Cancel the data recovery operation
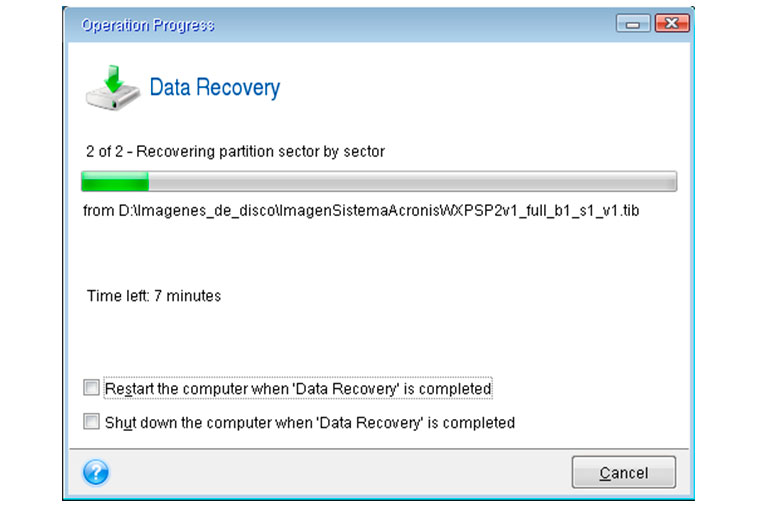Image resolution: width=760 pixels, height=512 pixels. (623, 472)
